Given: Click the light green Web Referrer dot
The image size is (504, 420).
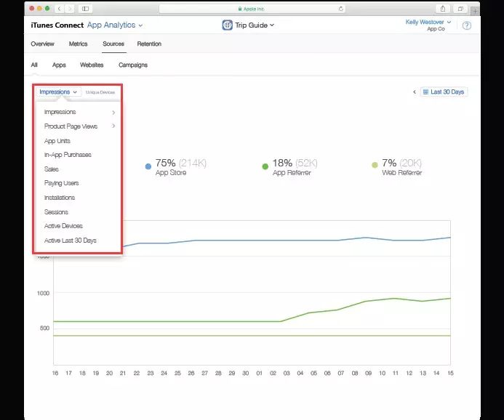Looking at the screenshot, I should pyautogui.click(x=375, y=165).
